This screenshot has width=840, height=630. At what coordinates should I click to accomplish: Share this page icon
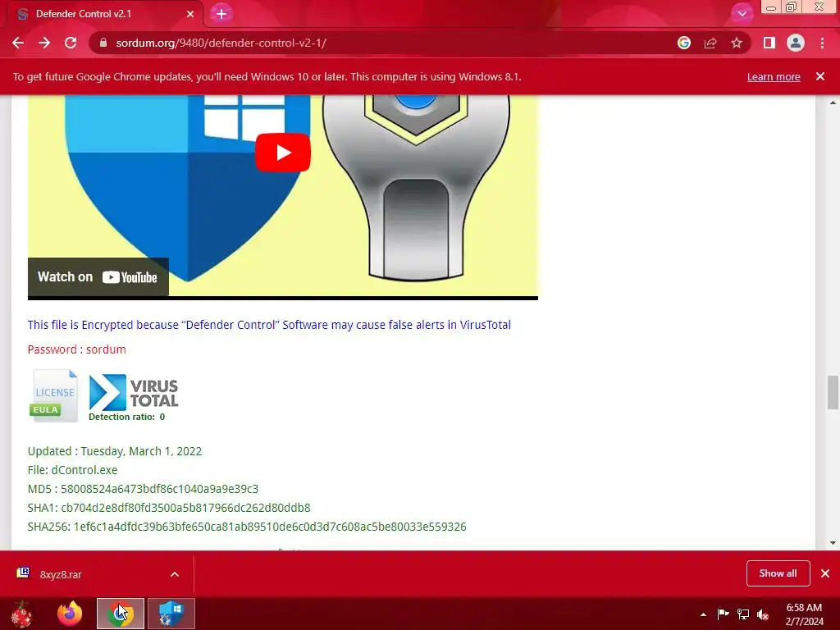[710, 43]
